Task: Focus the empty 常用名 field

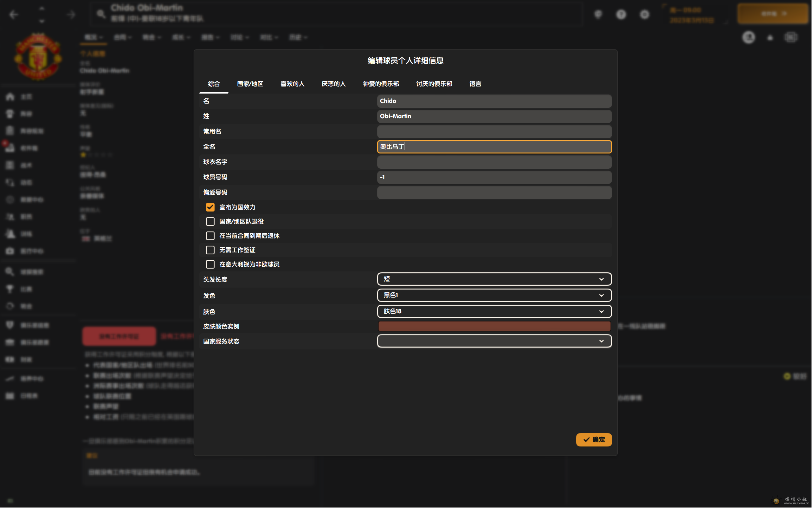Action: coord(494,131)
